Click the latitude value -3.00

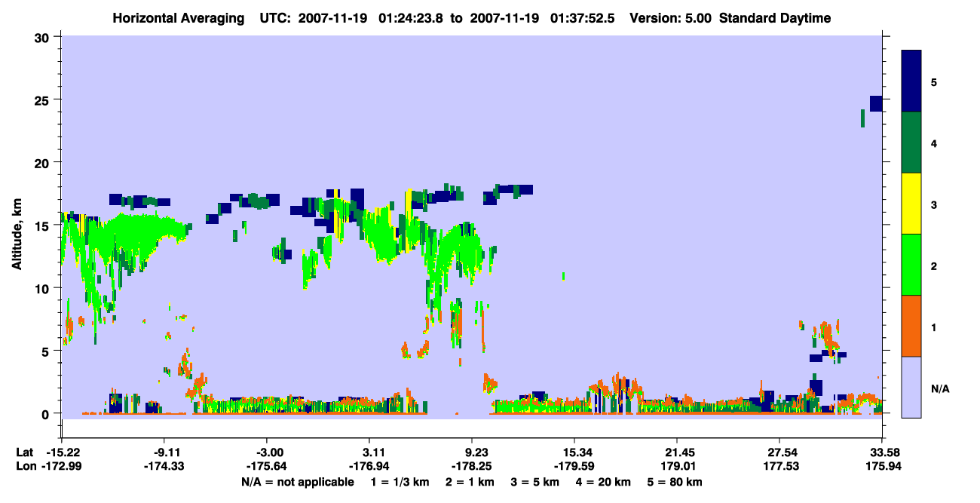[x=268, y=452]
